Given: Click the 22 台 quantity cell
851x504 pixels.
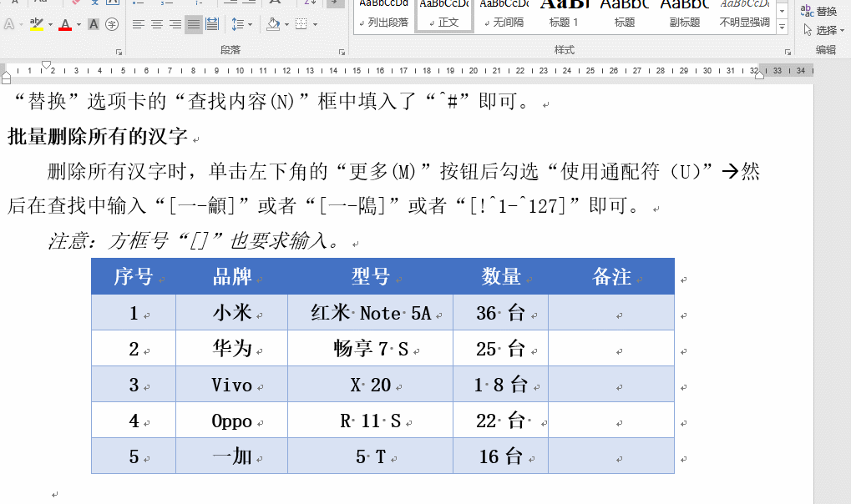Looking at the screenshot, I should pos(500,421).
